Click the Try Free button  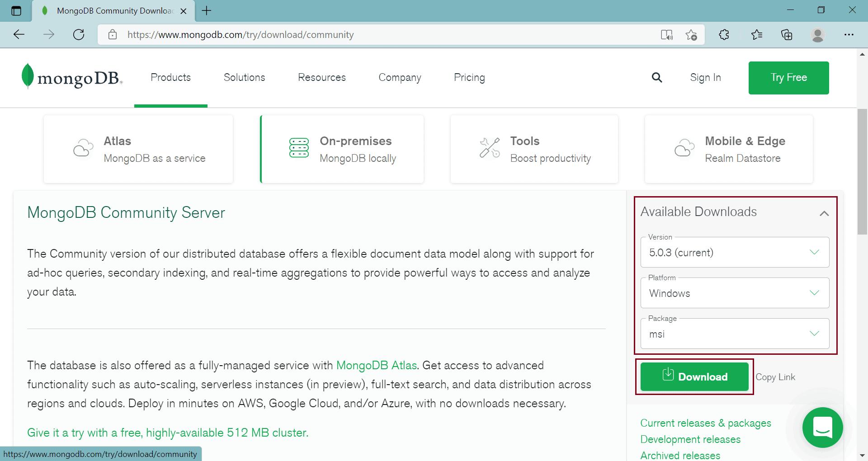pyautogui.click(x=788, y=77)
